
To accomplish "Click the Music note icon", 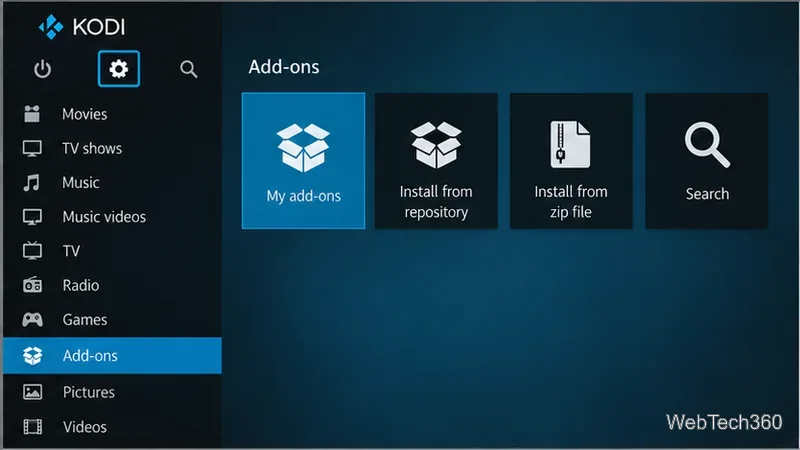I will point(32,183).
